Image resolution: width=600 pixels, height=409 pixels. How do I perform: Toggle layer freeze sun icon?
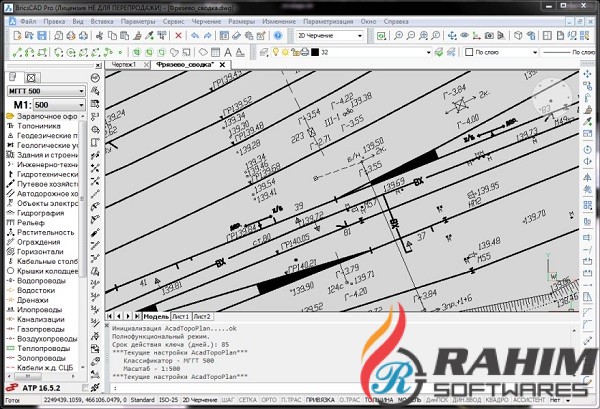285,52
